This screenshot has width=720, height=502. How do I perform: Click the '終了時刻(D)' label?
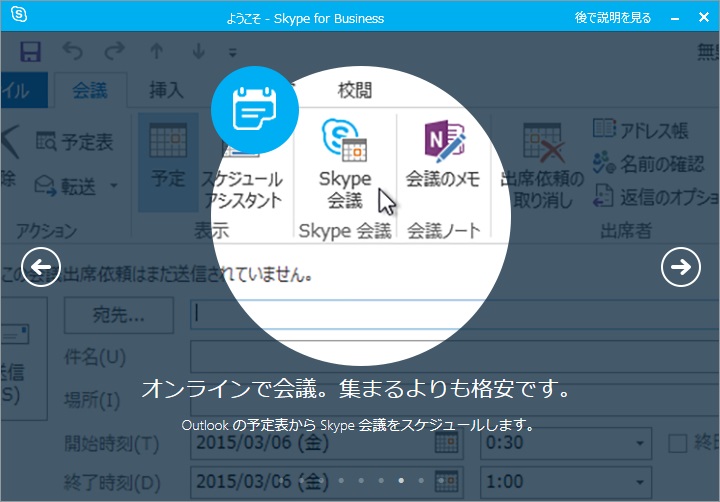click(112, 482)
